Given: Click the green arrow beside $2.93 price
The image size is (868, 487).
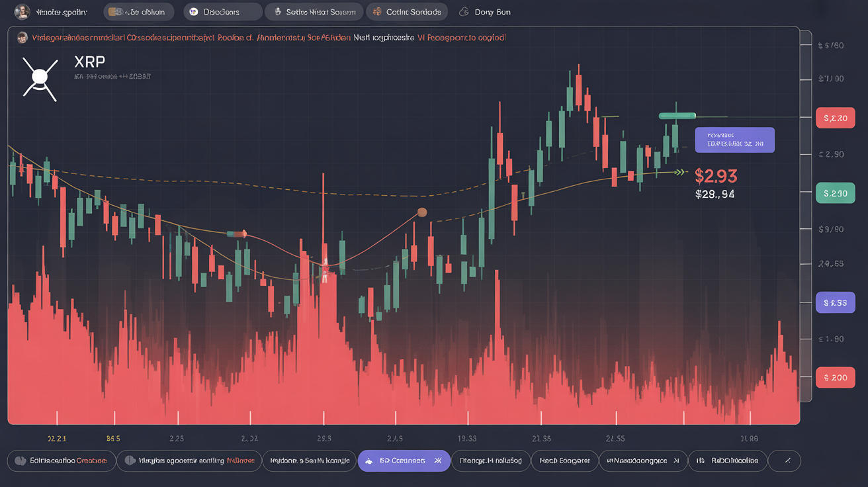Looking at the screenshot, I should click(679, 173).
